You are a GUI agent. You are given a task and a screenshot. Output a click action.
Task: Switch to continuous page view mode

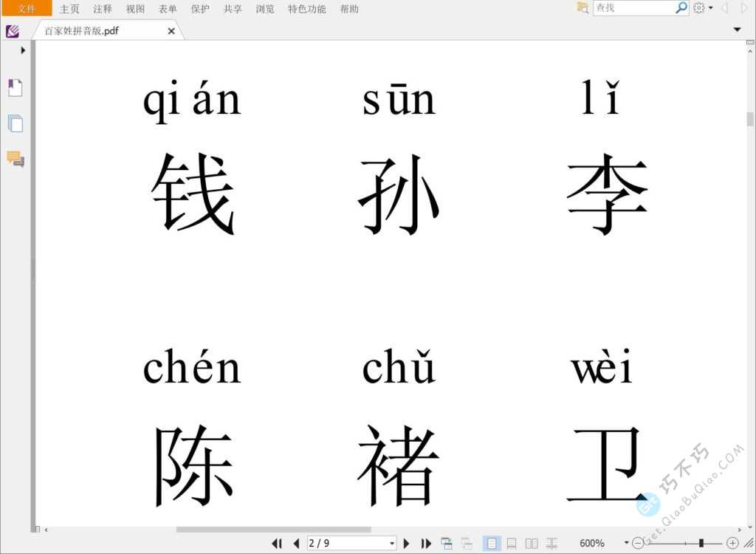(x=511, y=544)
